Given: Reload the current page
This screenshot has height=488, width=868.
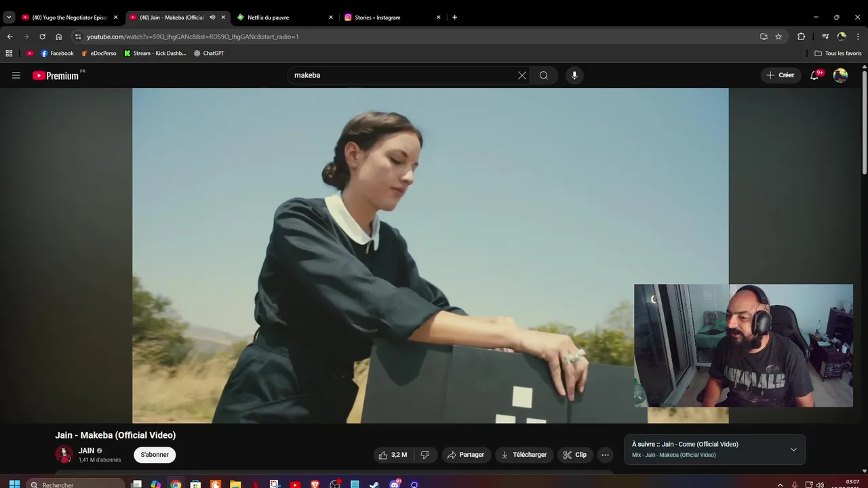Looking at the screenshot, I should pyautogui.click(x=42, y=37).
